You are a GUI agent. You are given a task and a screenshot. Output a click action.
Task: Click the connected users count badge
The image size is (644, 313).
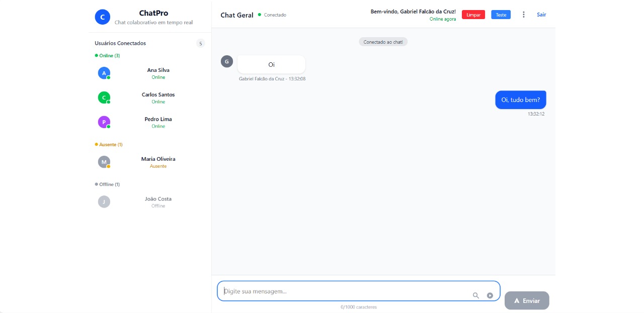click(x=201, y=44)
